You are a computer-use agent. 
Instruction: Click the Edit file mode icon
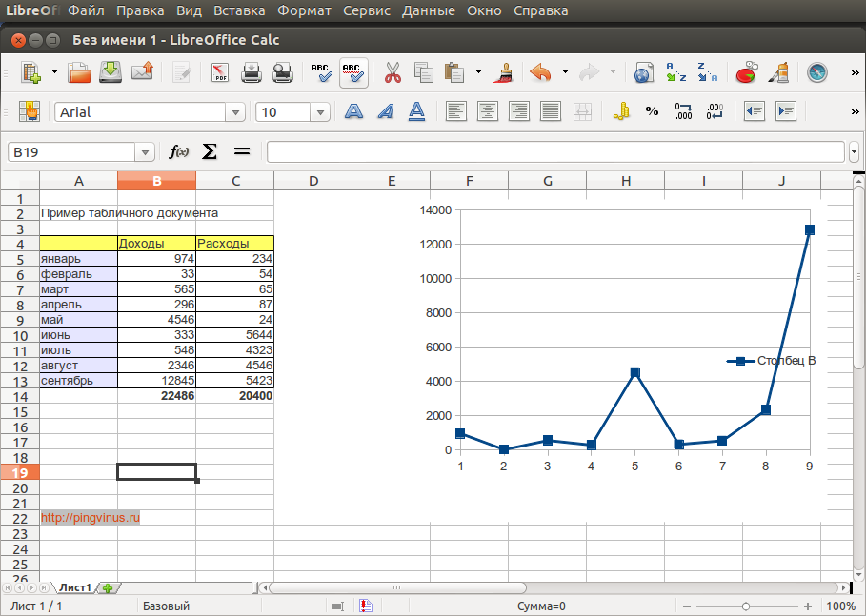[x=182, y=72]
